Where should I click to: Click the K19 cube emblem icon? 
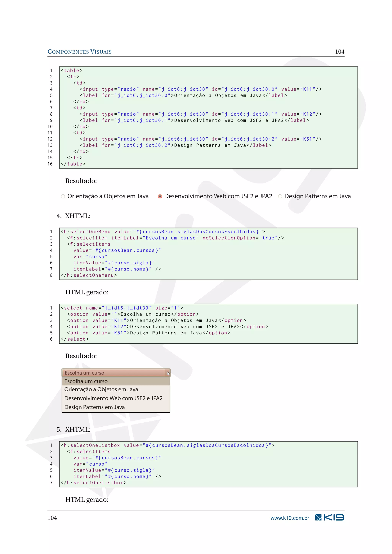click(x=318, y=518)
